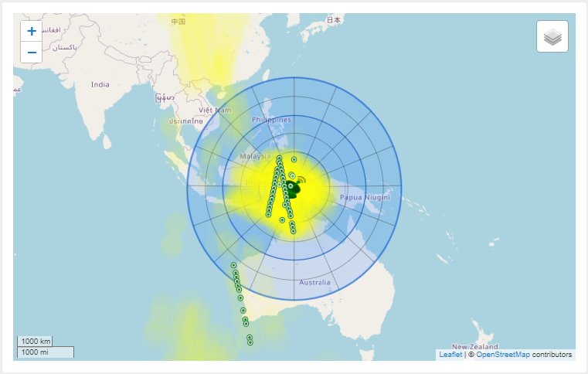Click the Malaysia map label
Screen dimensions: 588x374
[255, 156]
